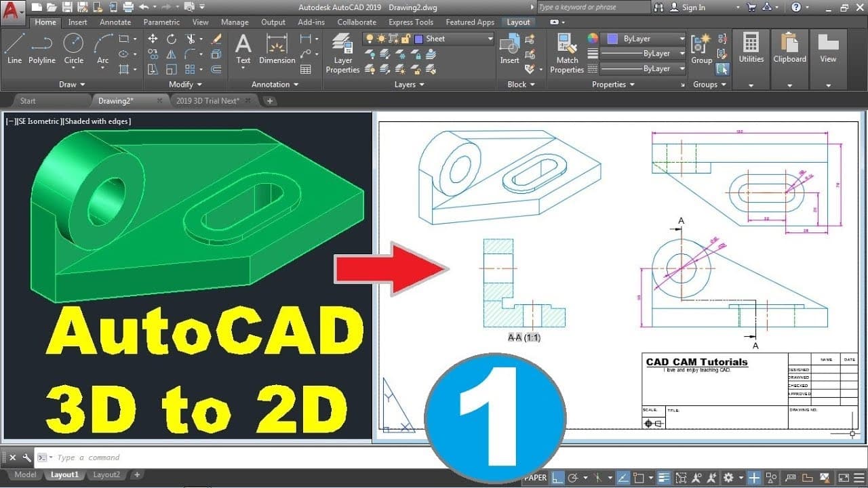Activate the Arc tool
The height and width of the screenshot is (488, 868).
(x=103, y=48)
